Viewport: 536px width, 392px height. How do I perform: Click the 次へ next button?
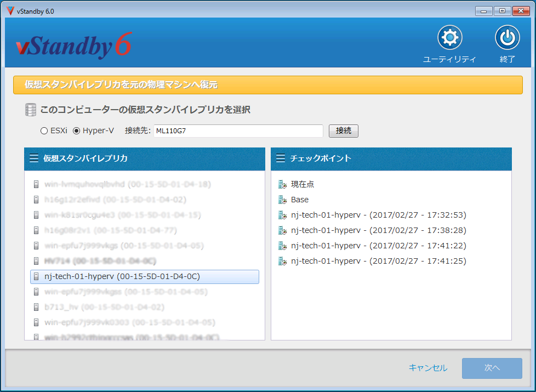pyautogui.click(x=492, y=368)
